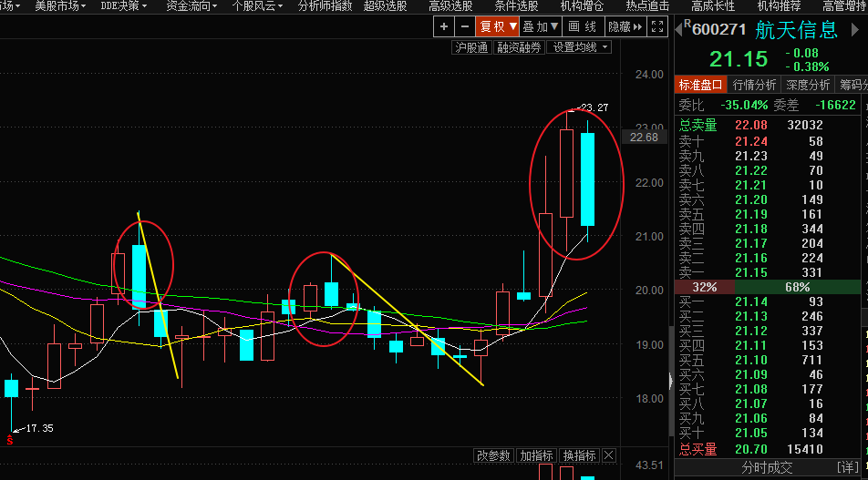Viewport: 868px width, 480px height.
Task: Select the 卖七 price 21.21 row
Action: coord(768,185)
